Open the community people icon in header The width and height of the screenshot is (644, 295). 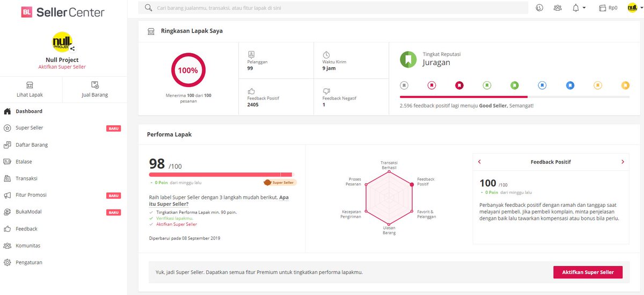click(558, 8)
